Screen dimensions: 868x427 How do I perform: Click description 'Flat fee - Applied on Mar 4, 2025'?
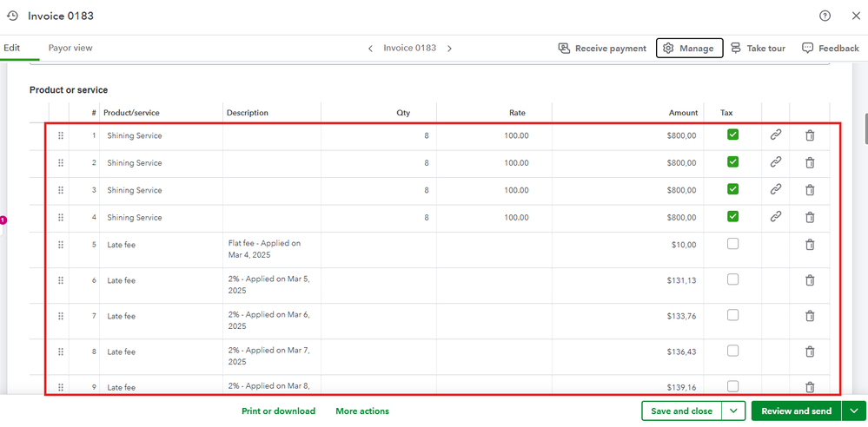[x=265, y=249]
